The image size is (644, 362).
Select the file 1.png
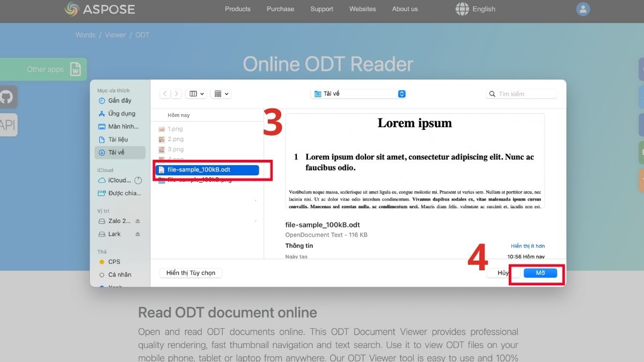(x=171, y=129)
